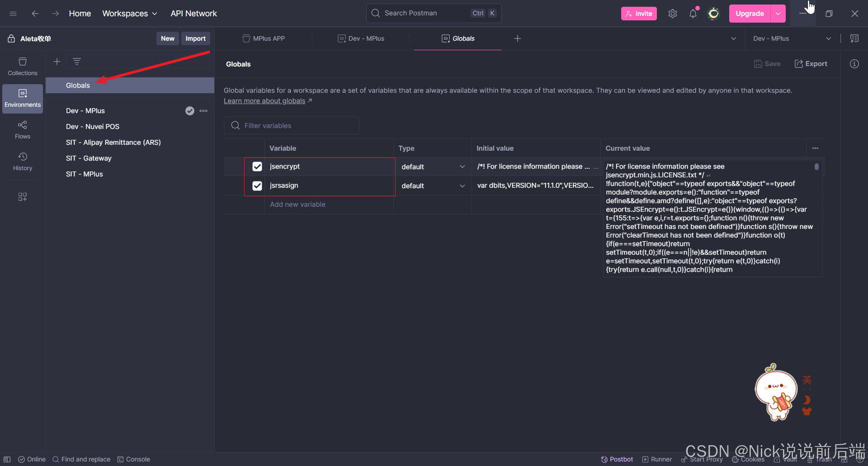Select Globals in the environments list
Viewport: 868px width, 466px height.
point(130,86)
